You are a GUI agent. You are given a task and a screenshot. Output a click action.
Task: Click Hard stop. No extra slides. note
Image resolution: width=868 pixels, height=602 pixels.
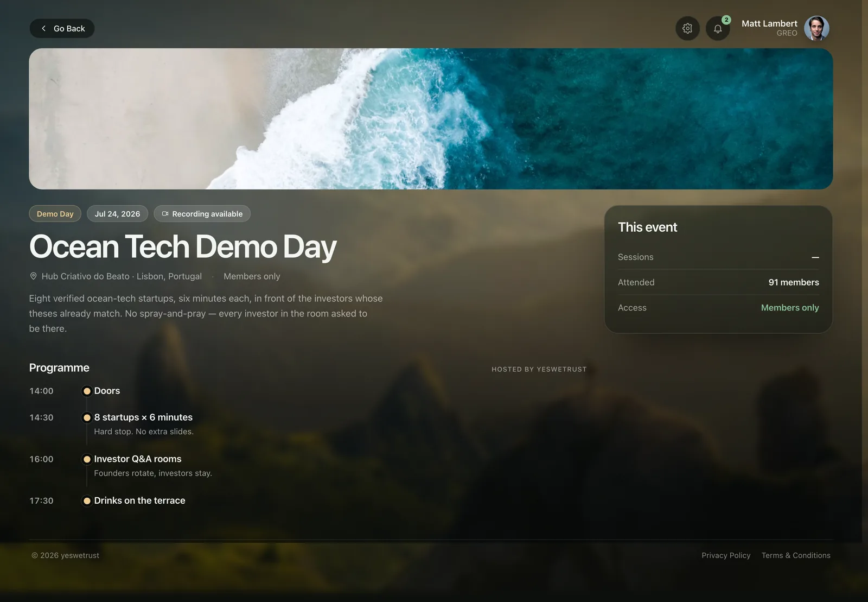[144, 432]
